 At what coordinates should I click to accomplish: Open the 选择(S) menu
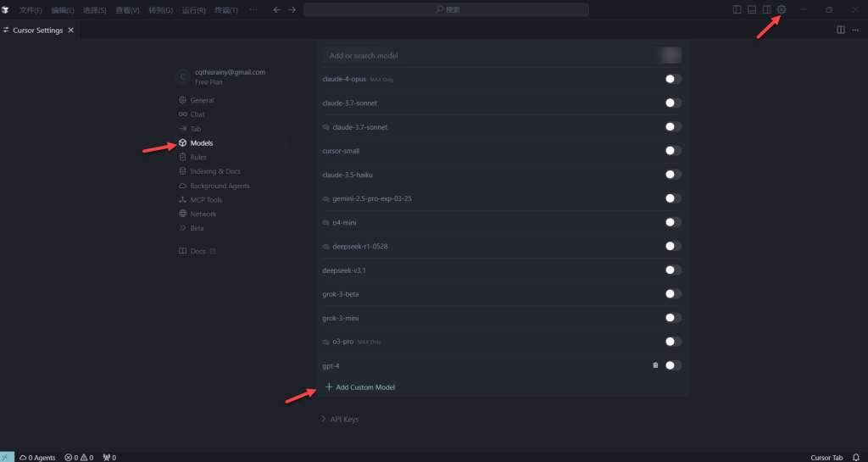[95, 10]
